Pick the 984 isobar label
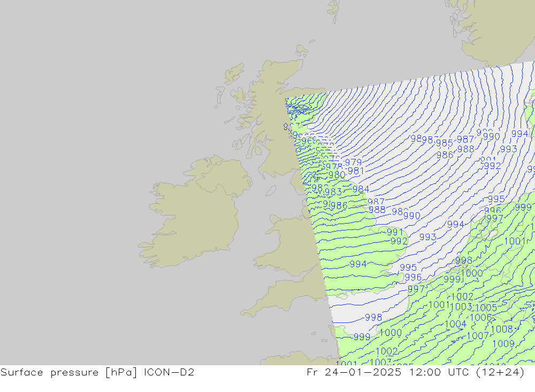 pos(361,189)
